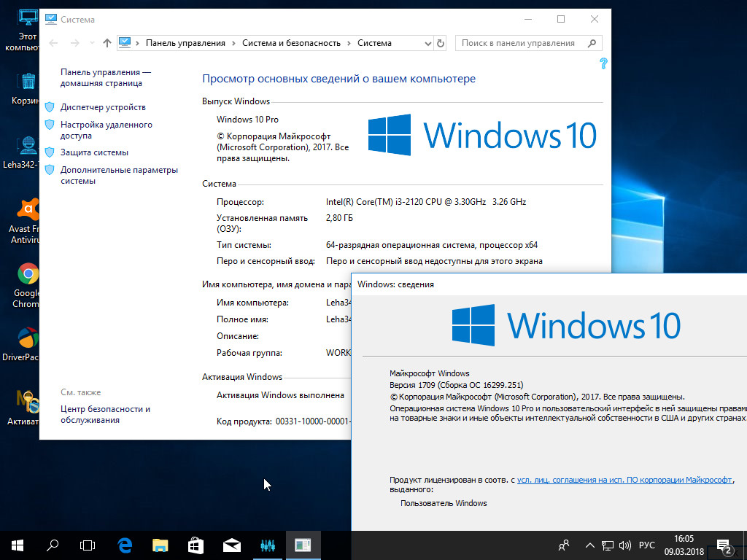
Task: Open the license agreement hyperlink
Action: point(624,481)
